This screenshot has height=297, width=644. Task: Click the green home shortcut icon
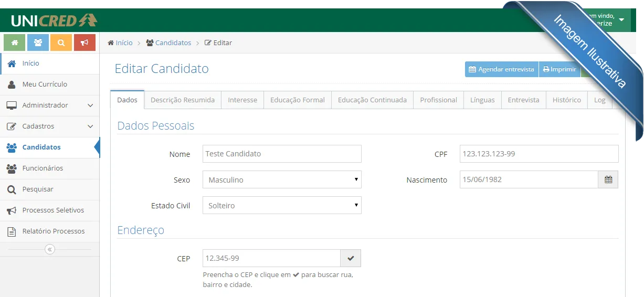coord(14,43)
